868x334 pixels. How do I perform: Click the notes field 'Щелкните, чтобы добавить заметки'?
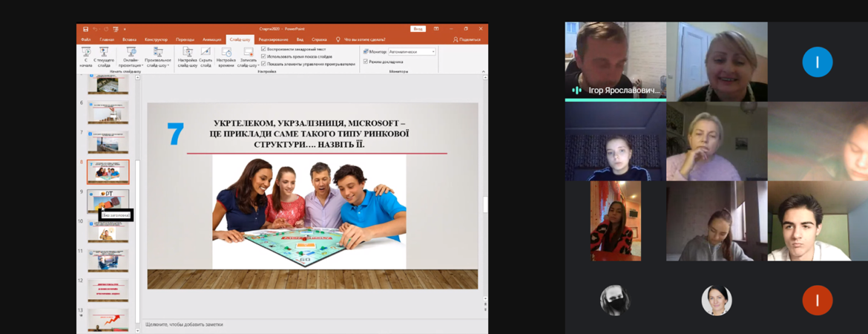point(184,324)
